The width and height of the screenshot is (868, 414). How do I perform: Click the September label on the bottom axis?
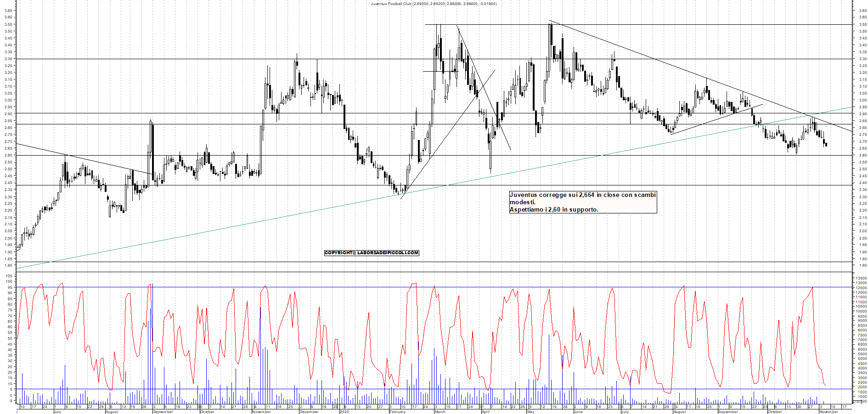pos(164,412)
